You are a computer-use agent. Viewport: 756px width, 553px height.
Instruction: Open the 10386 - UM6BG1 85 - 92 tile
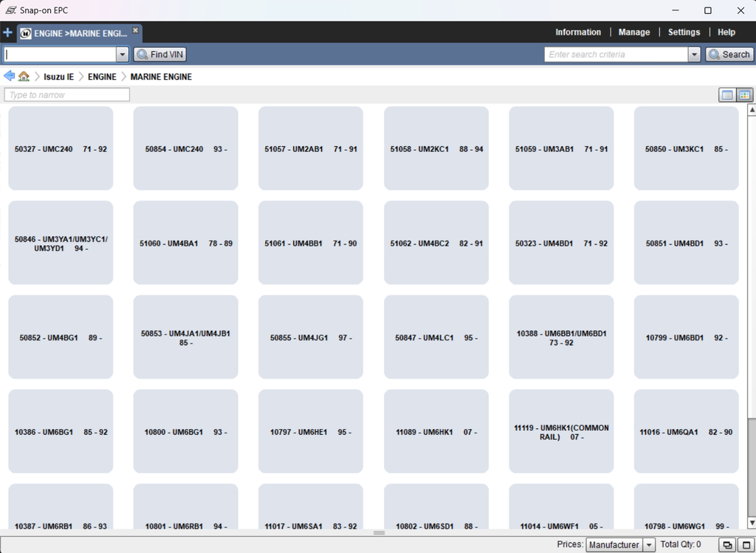pyautogui.click(x=61, y=431)
